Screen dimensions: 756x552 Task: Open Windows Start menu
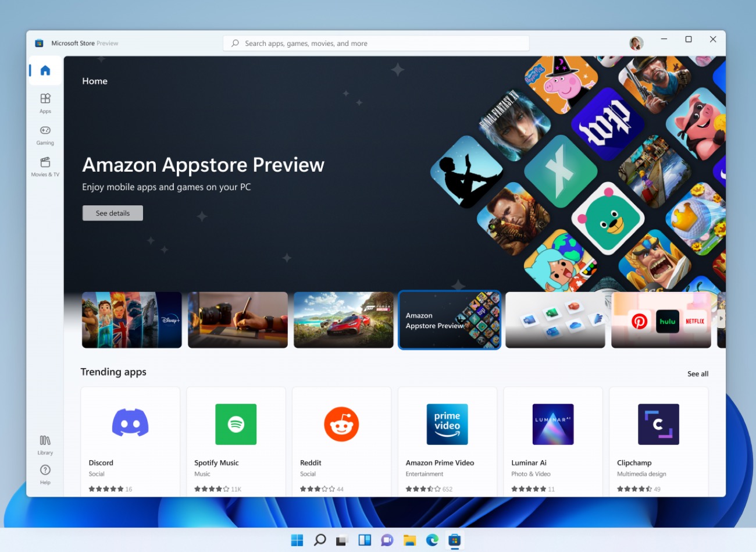[x=297, y=540]
